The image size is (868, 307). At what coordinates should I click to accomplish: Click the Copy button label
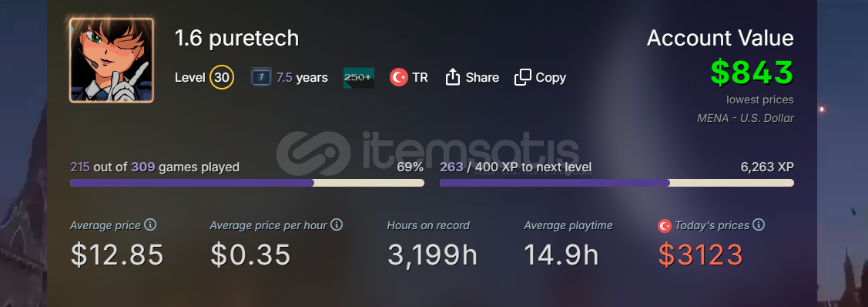(x=551, y=78)
